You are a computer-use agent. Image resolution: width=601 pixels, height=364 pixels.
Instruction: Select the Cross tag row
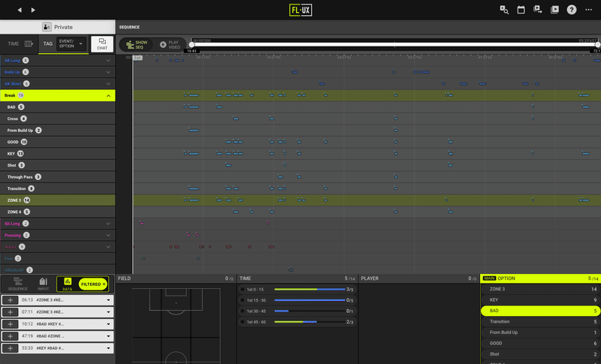(x=58, y=119)
